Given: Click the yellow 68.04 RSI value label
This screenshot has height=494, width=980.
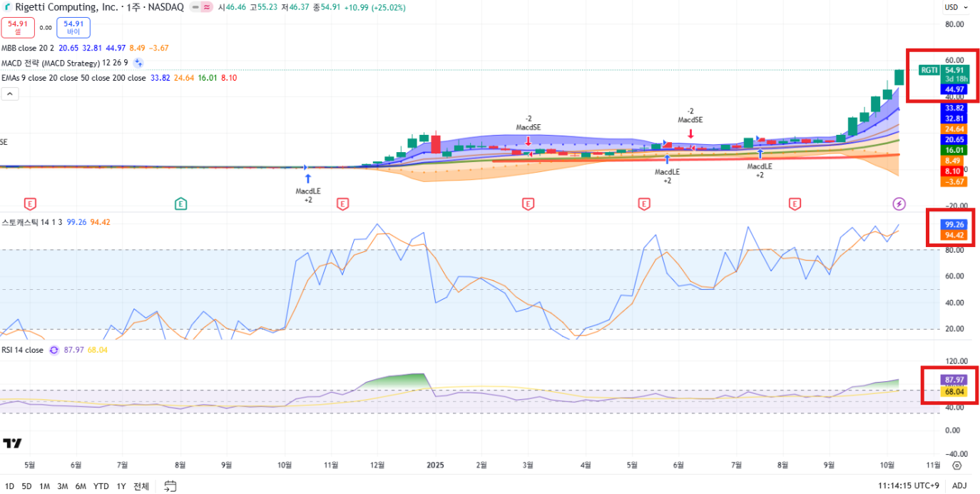Looking at the screenshot, I should (954, 392).
